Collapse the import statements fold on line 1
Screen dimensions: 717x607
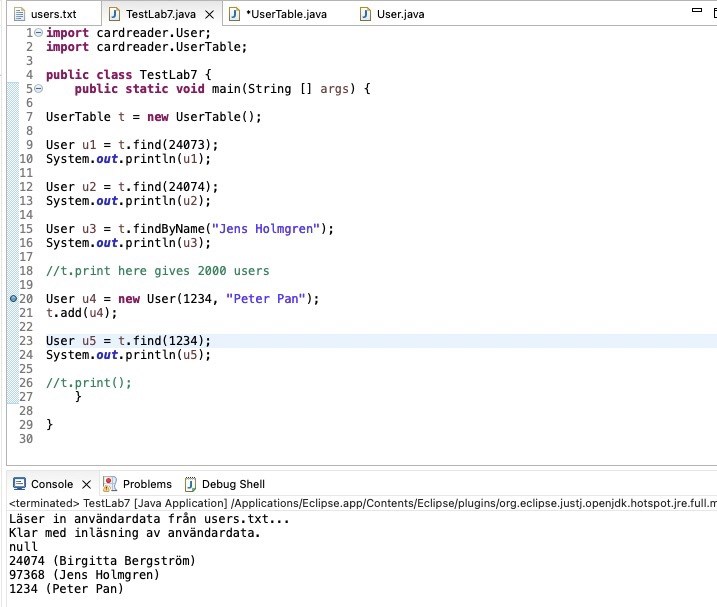click(38, 33)
